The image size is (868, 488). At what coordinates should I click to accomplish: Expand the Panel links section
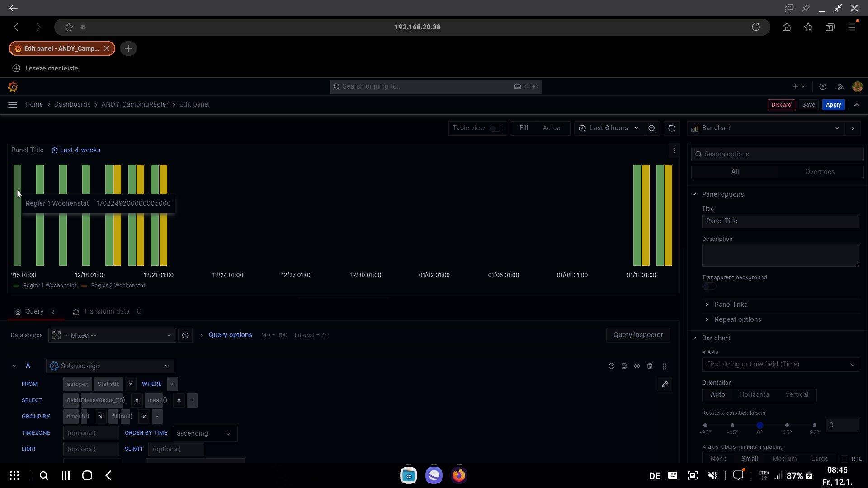(x=731, y=305)
